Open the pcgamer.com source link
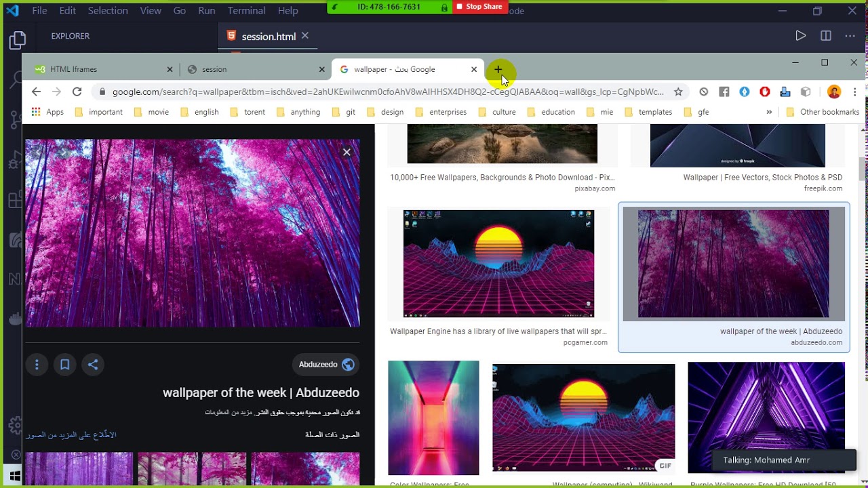The image size is (868, 488). point(585,342)
